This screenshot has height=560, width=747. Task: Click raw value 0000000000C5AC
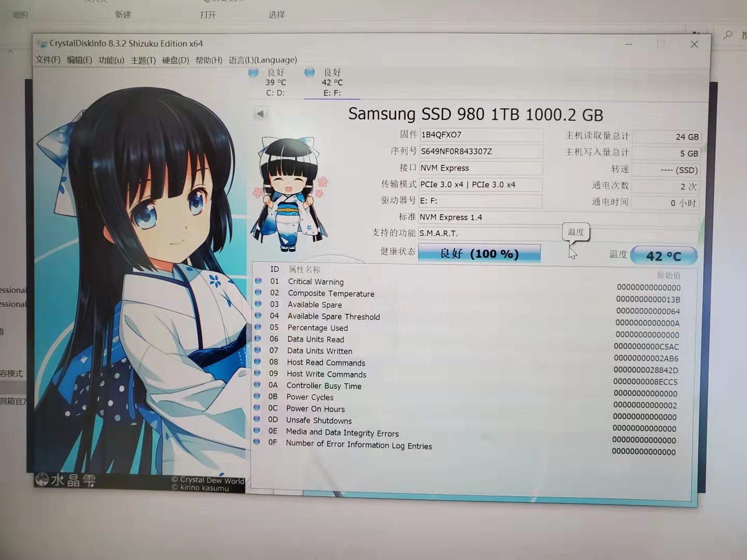click(646, 346)
